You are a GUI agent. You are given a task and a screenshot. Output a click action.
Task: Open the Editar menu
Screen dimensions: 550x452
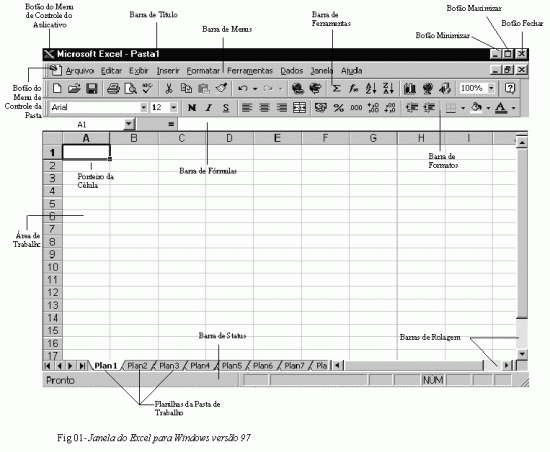tap(112, 71)
